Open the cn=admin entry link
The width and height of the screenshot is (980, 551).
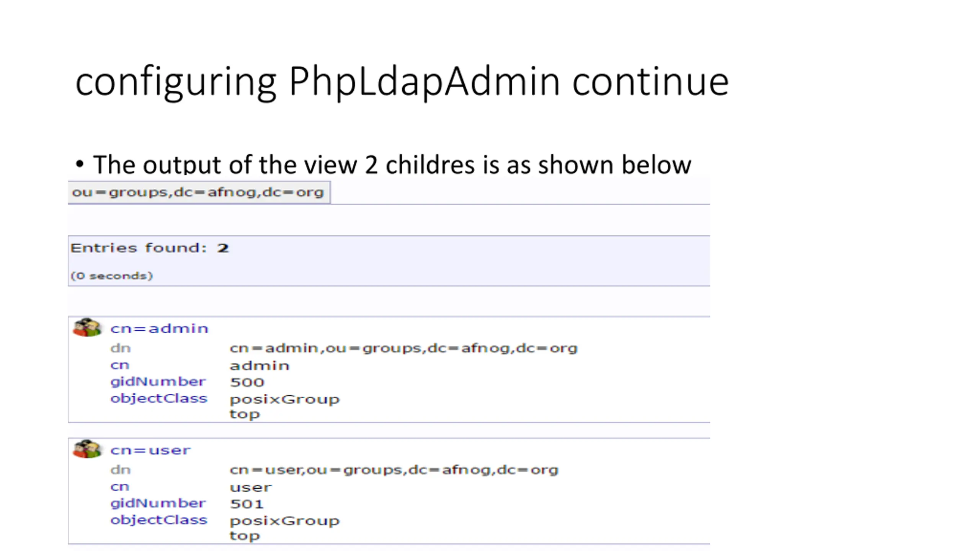click(159, 328)
